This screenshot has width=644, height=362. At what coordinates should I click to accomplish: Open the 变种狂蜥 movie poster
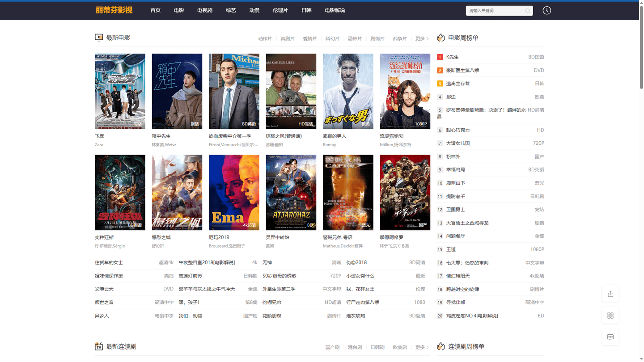click(x=120, y=193)
